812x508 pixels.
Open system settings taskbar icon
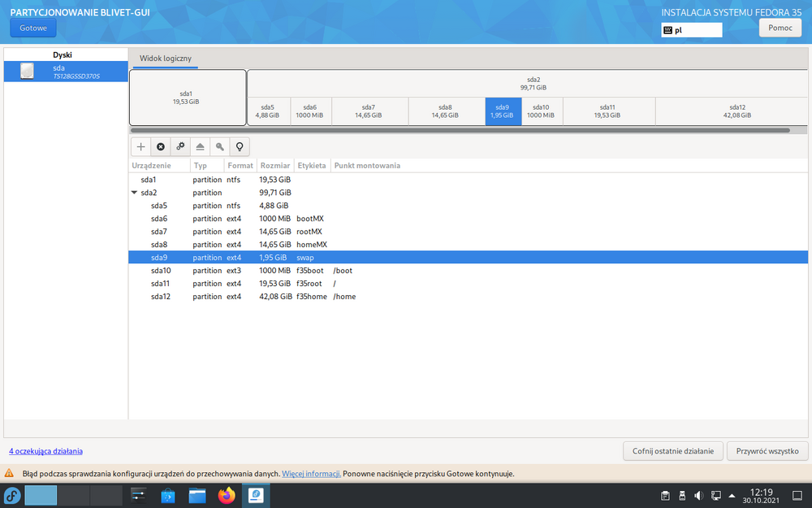(x=139, y=496)
